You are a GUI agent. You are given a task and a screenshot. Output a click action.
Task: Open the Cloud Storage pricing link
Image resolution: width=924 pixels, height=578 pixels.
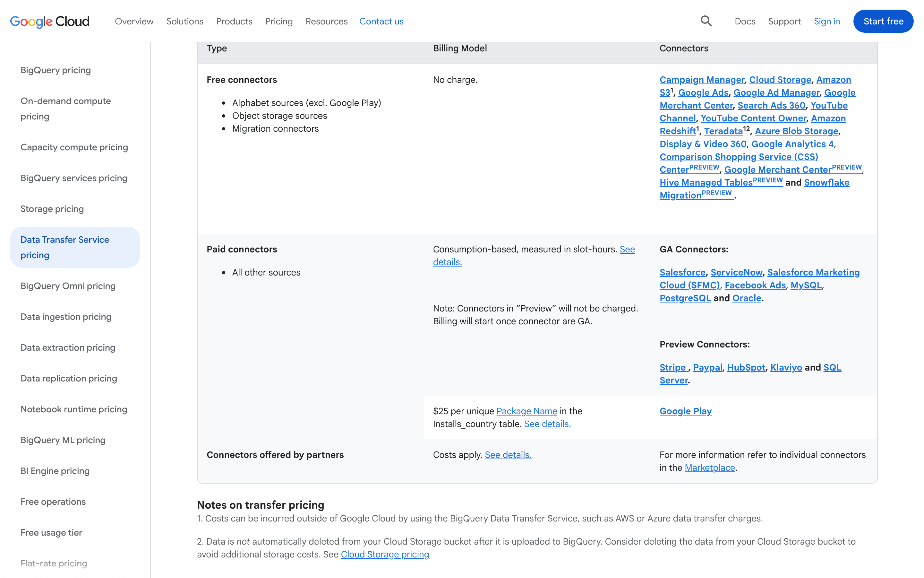[385, 554]
